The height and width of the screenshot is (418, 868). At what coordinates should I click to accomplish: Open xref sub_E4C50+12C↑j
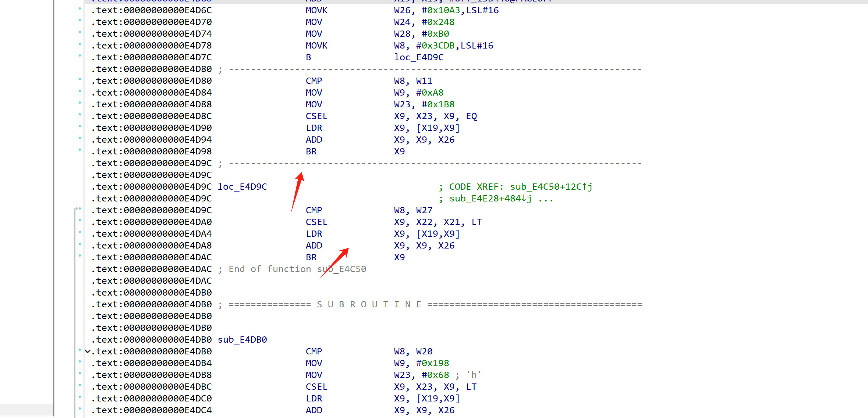(551, 187)
